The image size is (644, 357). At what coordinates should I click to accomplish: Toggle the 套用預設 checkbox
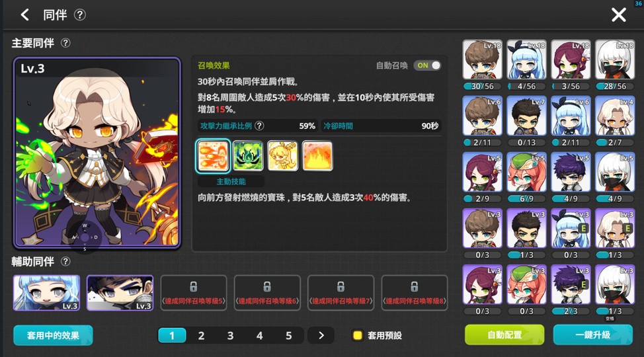coord(358,335)
